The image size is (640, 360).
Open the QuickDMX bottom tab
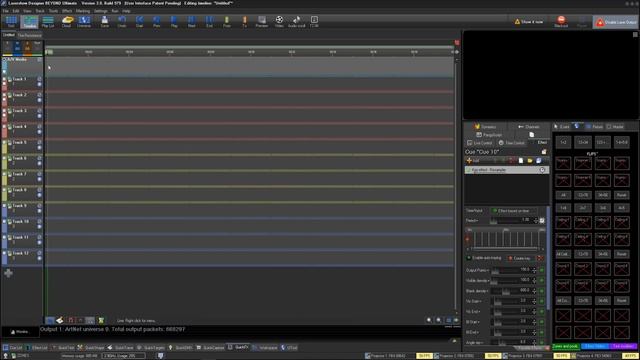(x=180, y=348)
